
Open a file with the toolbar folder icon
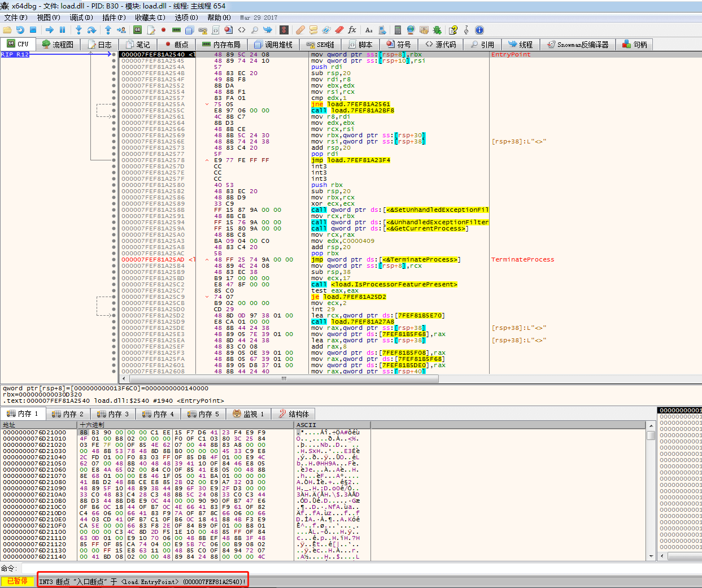(7, 30)
